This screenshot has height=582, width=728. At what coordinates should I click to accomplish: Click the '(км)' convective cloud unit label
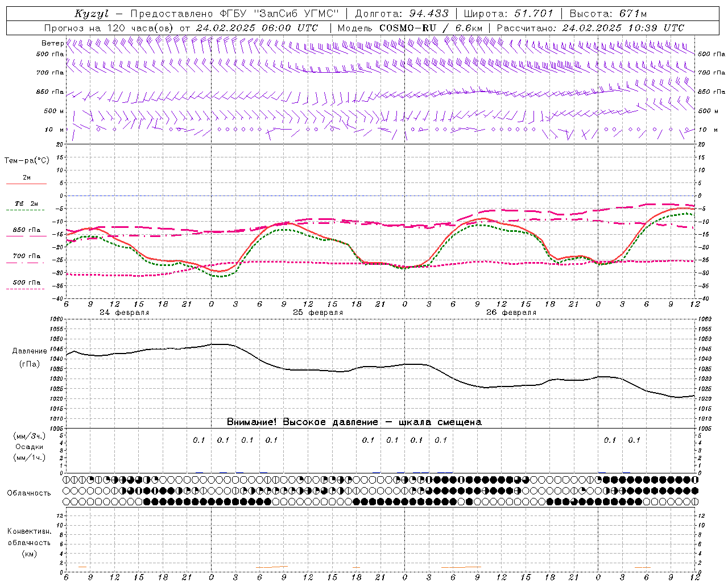coord(29,554)
